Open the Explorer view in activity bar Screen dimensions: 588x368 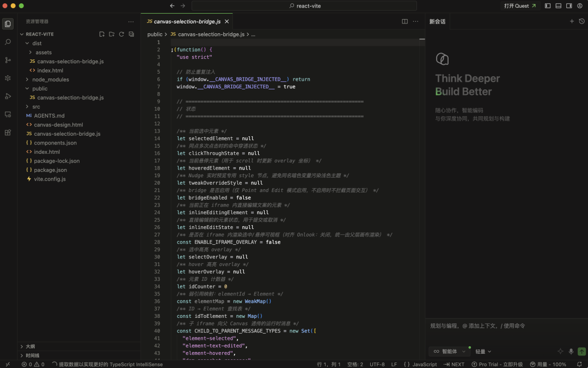coord(8,23)
